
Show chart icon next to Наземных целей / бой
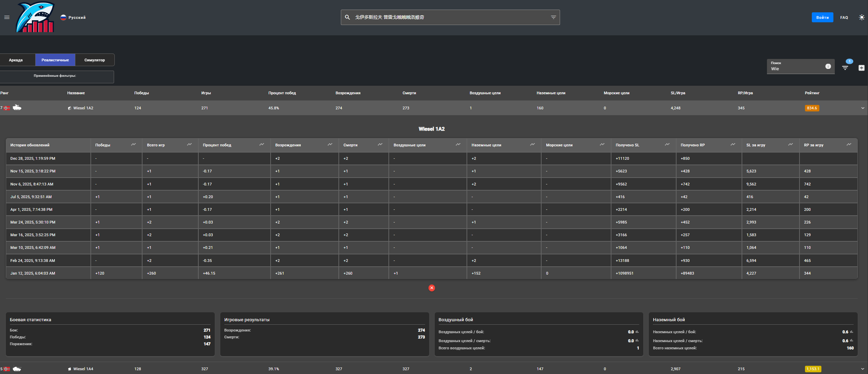(x=852, y=332)
